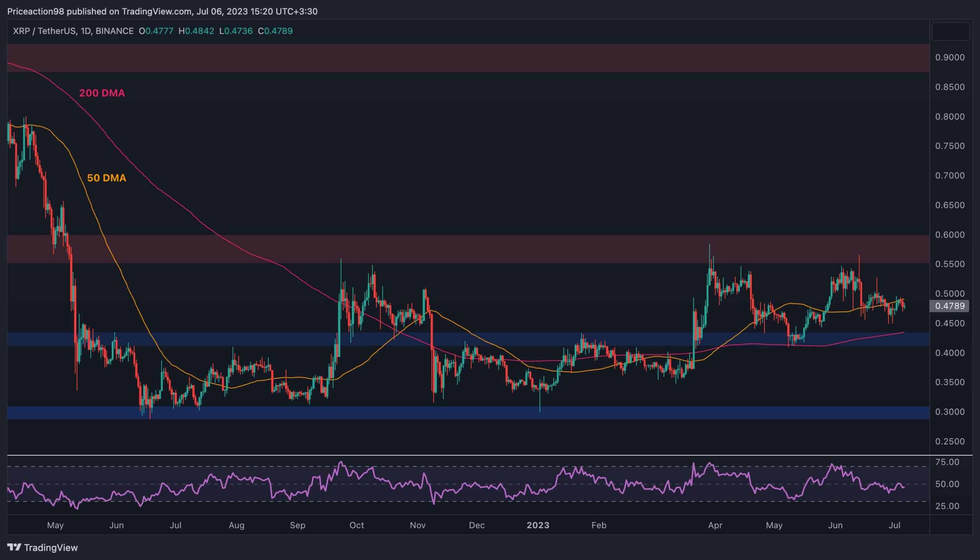The height and width of the screenshot is (560, 980).
Task: Click the 200 DMA label
Action: (x=102, y=93)
